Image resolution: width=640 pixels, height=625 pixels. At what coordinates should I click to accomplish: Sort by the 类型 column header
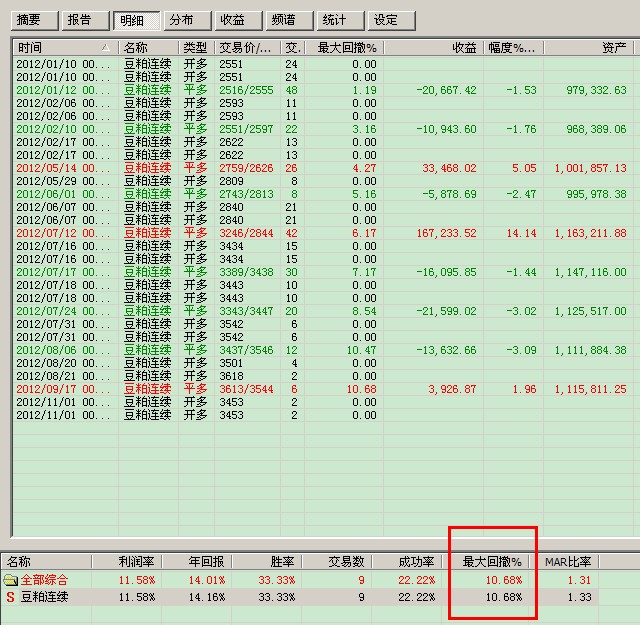(x=196, y=48)
